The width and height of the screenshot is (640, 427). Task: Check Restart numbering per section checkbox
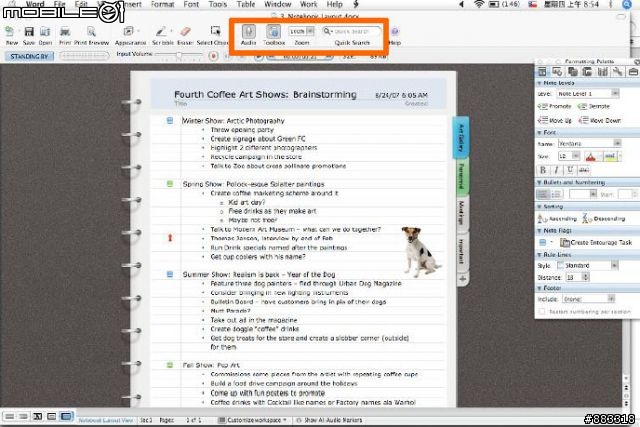[542, 312]
